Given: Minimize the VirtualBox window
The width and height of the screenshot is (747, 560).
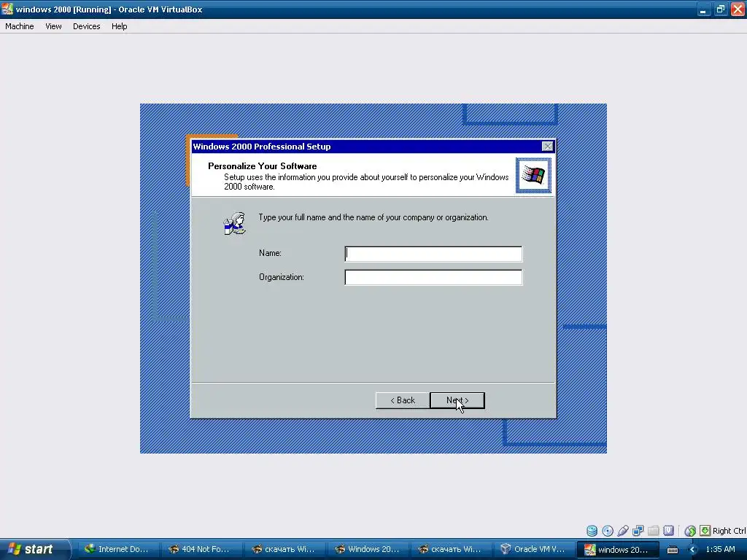Looking at the screenshot, I should coord(704,9).
